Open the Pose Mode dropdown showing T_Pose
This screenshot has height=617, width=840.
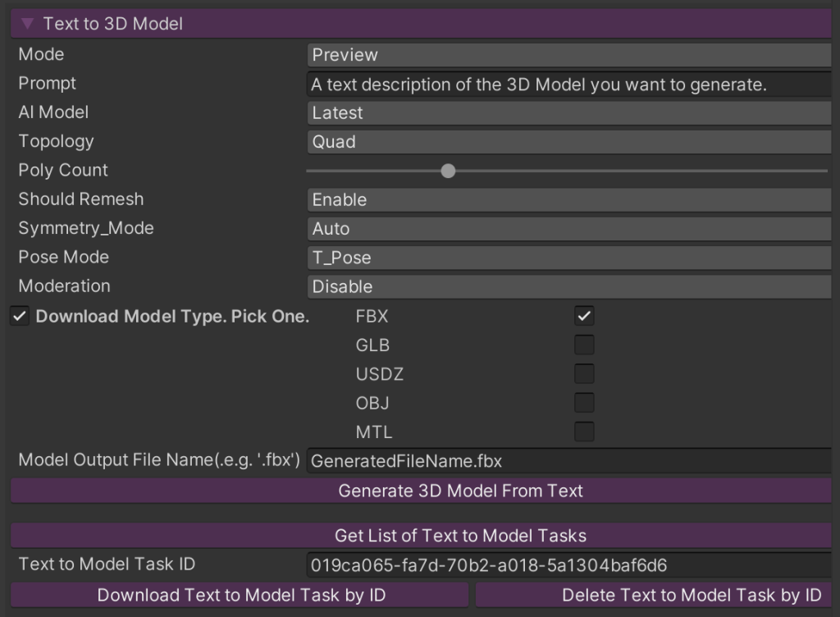(569, 258)
